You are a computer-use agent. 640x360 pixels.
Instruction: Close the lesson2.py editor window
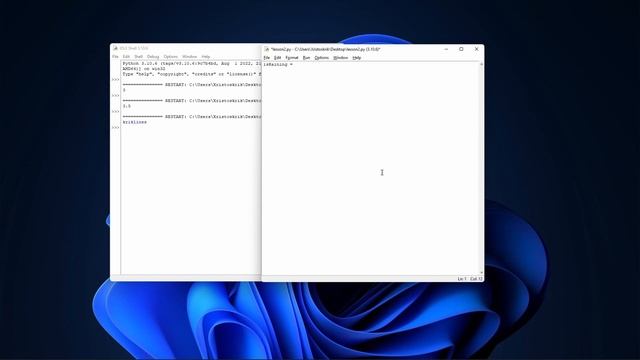pyautogui.click(x=476, y=49)
